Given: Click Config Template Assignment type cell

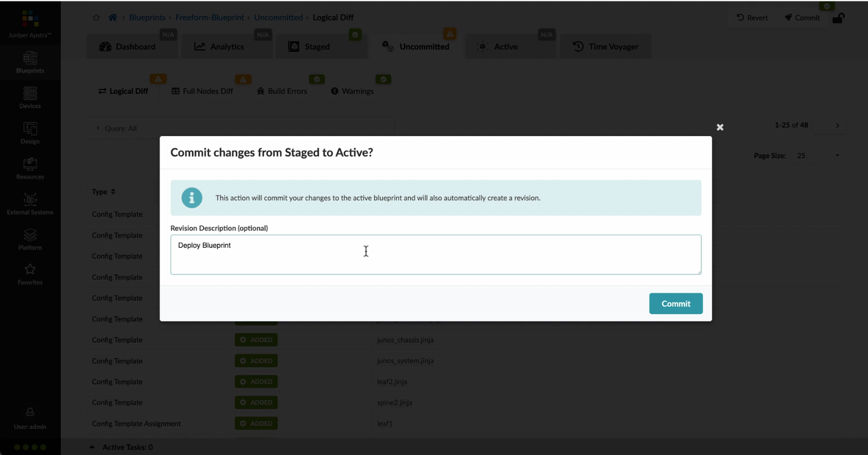Looking at the screenshot, I should [x=136, y=424].
